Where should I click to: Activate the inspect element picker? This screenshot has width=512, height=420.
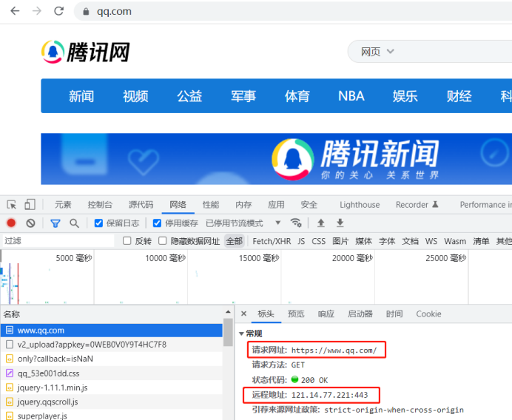(12, 205)
